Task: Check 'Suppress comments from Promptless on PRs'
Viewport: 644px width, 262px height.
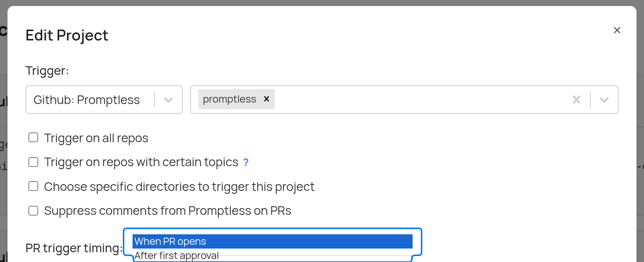Action: [33, 210]
